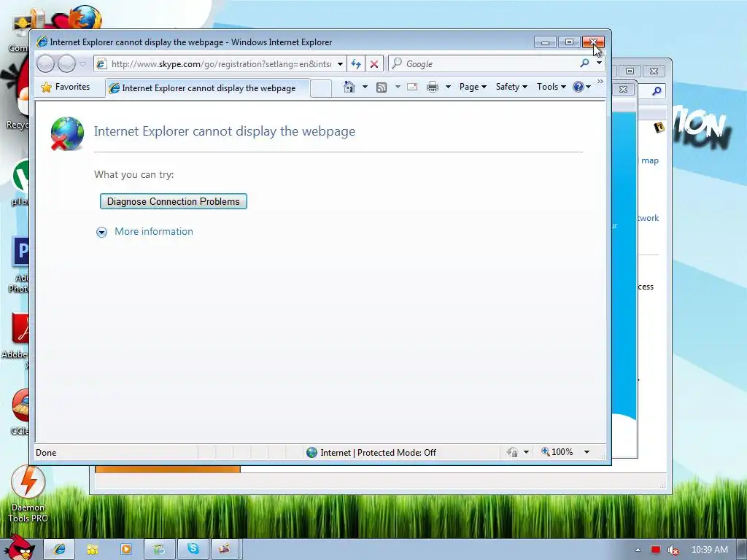Click the orange progress bar in background window

(168, 470)
